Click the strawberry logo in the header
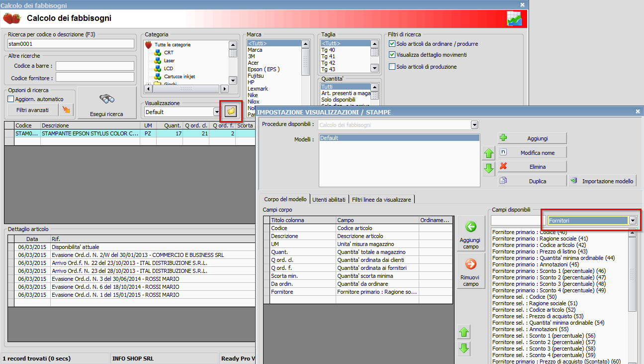Image resolution: width=644 pixels, height=364 pixels. [12, 18]
